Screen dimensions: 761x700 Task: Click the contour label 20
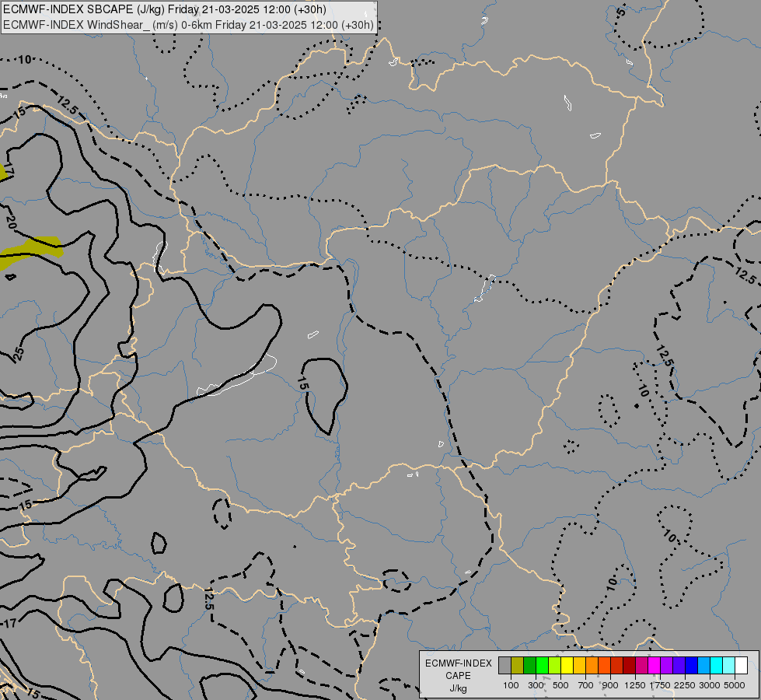point(11,222)
